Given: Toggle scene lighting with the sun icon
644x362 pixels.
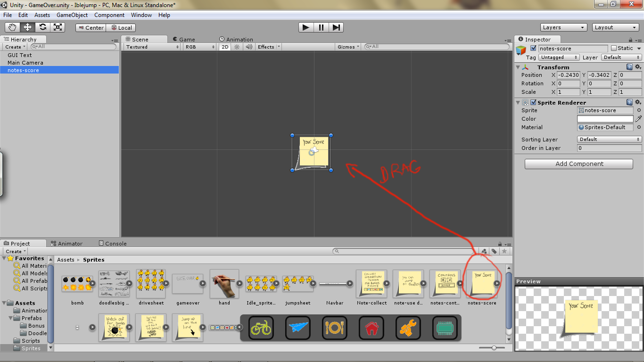Looking at the screenshot, I should pos(237,47).
